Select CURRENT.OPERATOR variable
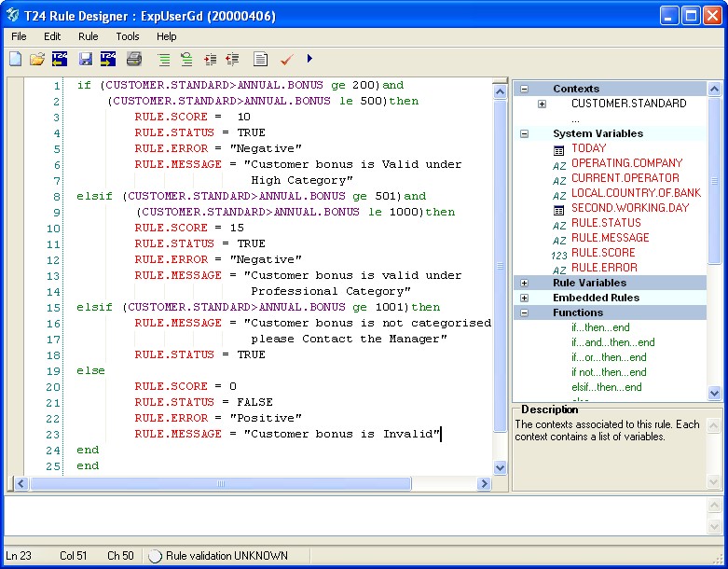Image resolution: width=728 pixels, height=569 pixels. [625, 178]
